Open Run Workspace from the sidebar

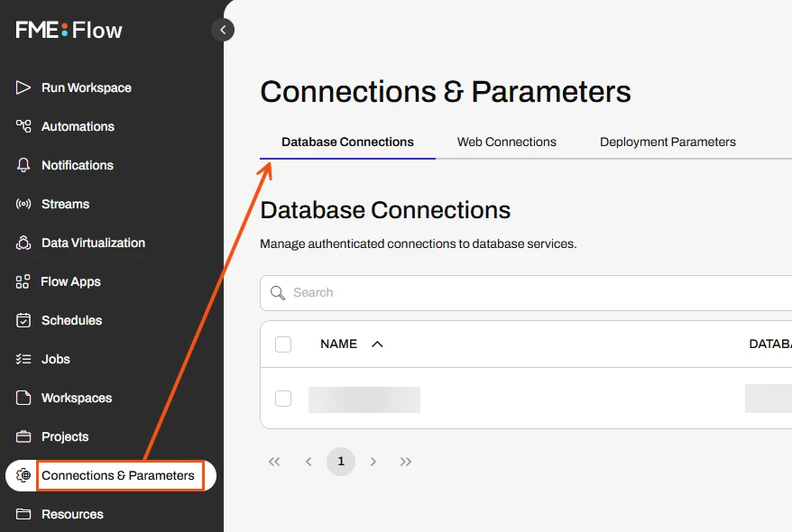tap(87, 87)
